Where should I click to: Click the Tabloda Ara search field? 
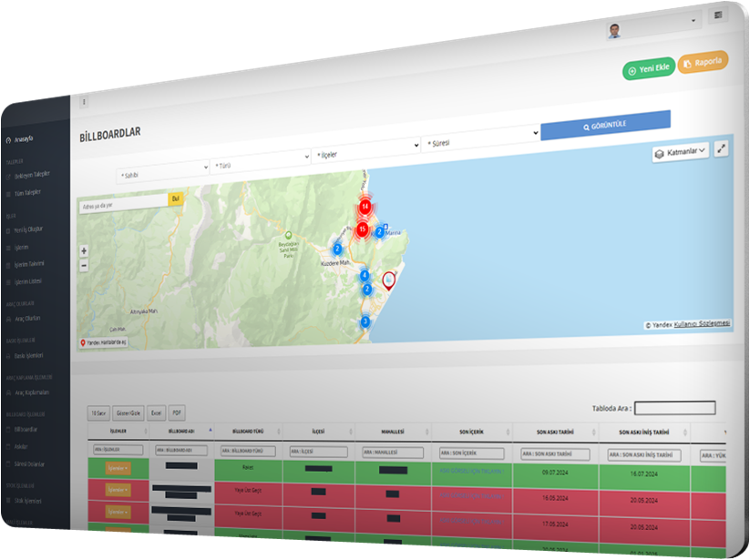point(674,408)
